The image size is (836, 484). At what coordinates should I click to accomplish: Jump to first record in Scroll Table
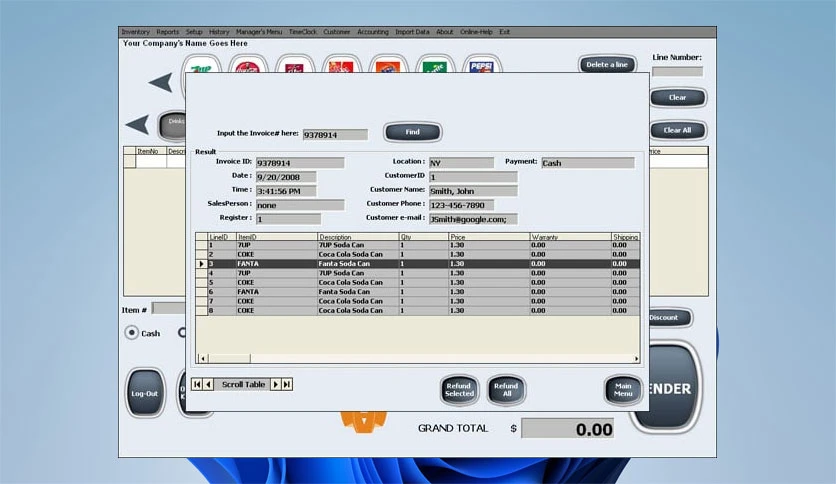click(x=197, y=384)
